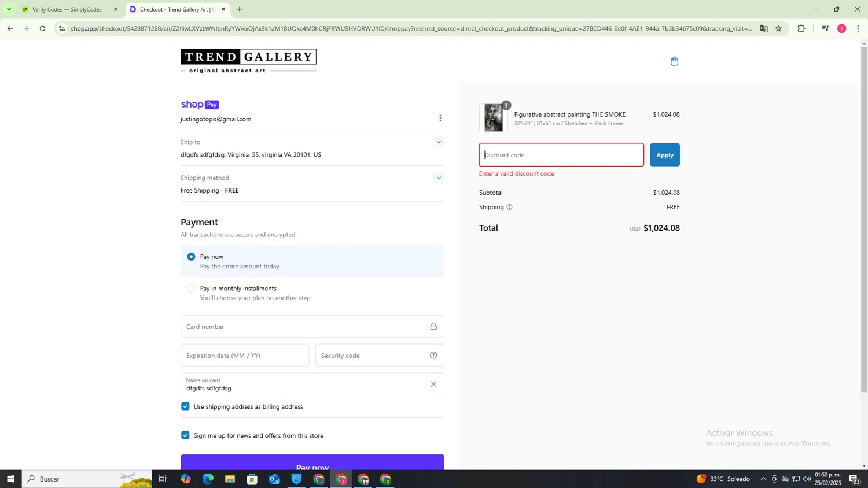
Task: Switch to Verify Codes SimplyCodes tab
Action: [x=67, y=9]
